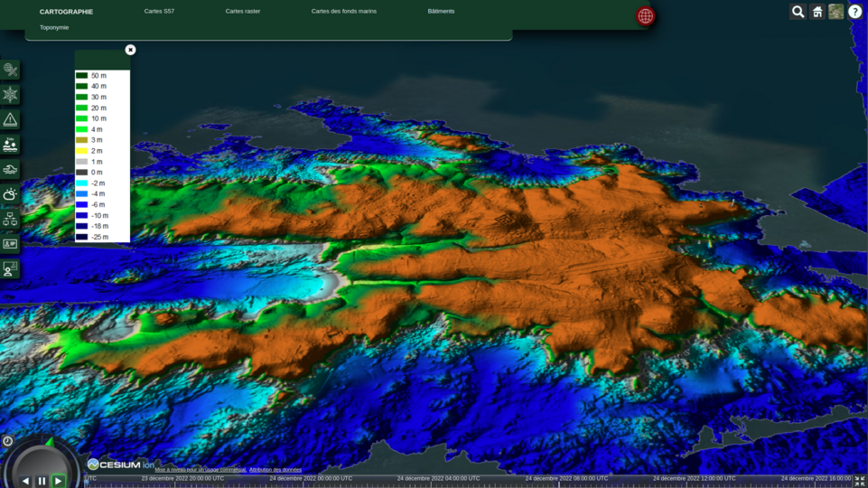Viewport: 868px width, 488px height.
Task: Click the '-6 m' legend label
Action: (x=98, y=205)
